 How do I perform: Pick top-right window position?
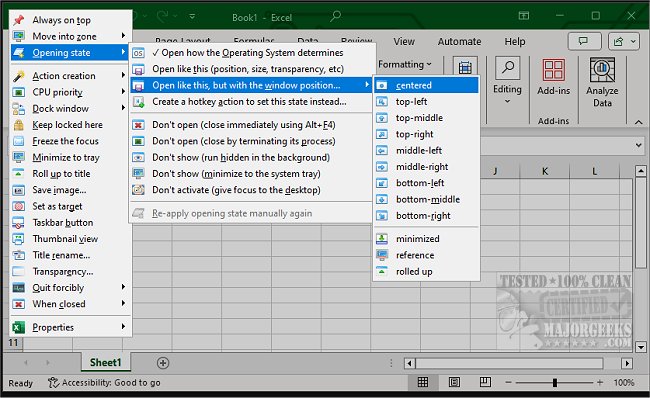tap(426, 134)
